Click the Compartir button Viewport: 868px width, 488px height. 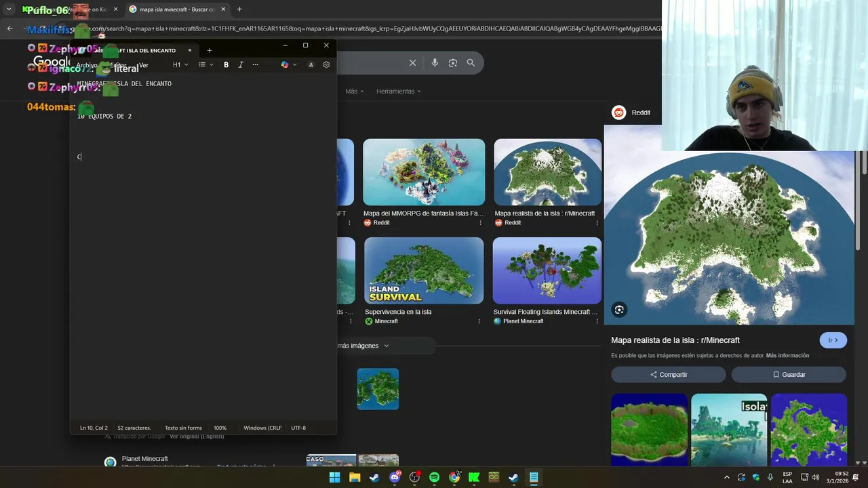[668, 374]
